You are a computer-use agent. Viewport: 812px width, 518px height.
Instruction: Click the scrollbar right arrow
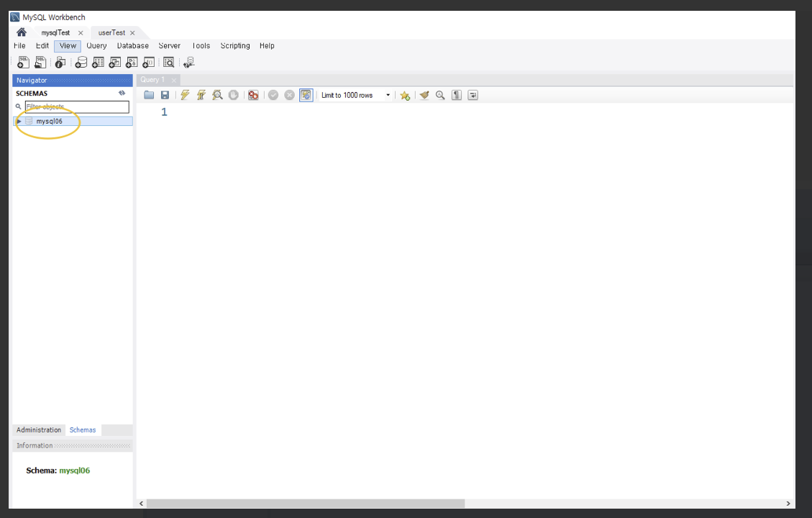click(788, 504)
